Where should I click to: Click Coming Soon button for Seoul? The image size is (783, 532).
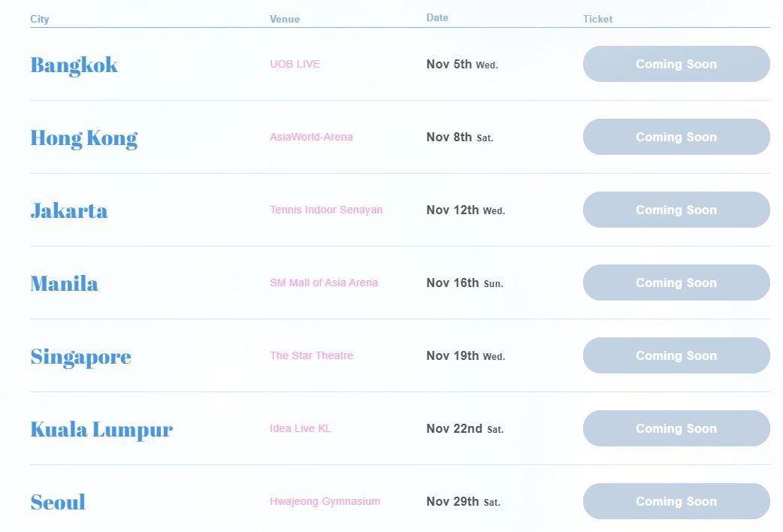tap(676, 501)
